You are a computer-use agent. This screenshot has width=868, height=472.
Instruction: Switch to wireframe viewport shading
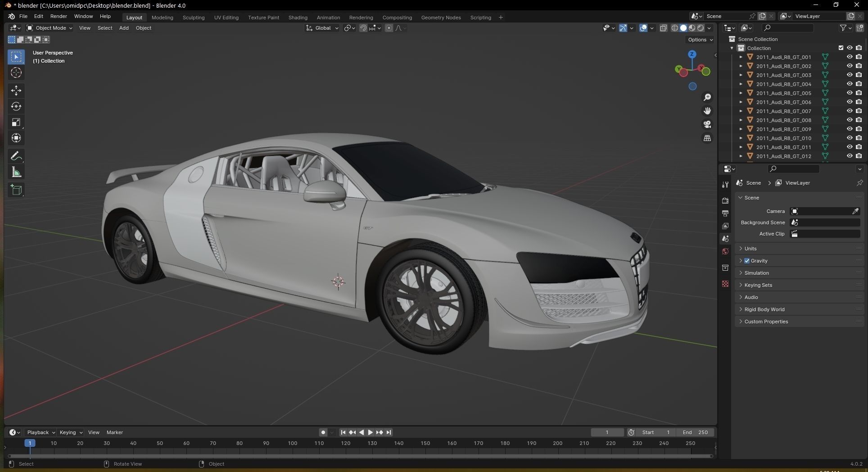(x=674, y=28)
